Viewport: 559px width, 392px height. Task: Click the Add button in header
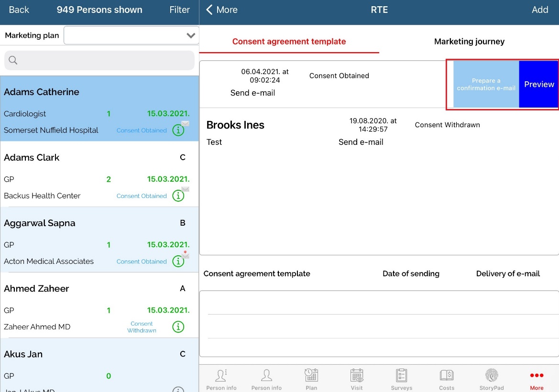point(540,10)
